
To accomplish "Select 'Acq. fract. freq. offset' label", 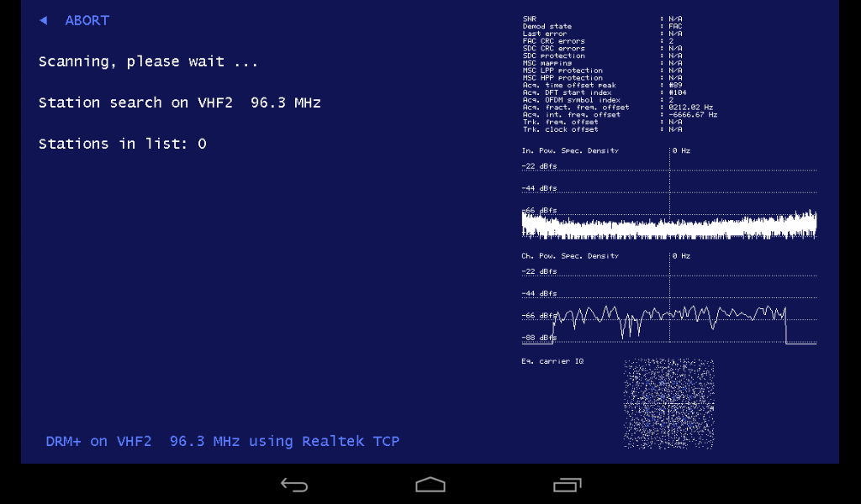I will pyautogui.click(x=575, y=108).
